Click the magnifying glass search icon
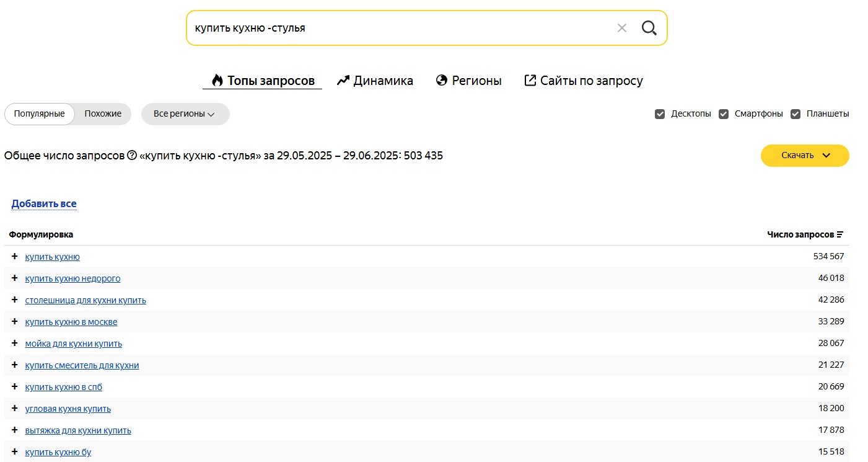Viewport: 868px width, 462px height. (649, 28)
